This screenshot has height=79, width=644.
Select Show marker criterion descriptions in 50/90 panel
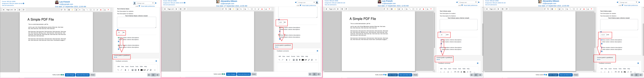click(x=118, y=38)
